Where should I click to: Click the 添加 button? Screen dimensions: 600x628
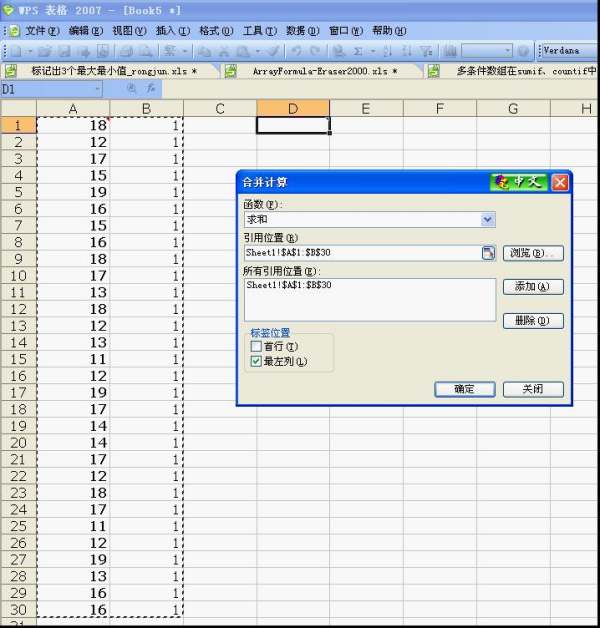(x=532, y=287)
